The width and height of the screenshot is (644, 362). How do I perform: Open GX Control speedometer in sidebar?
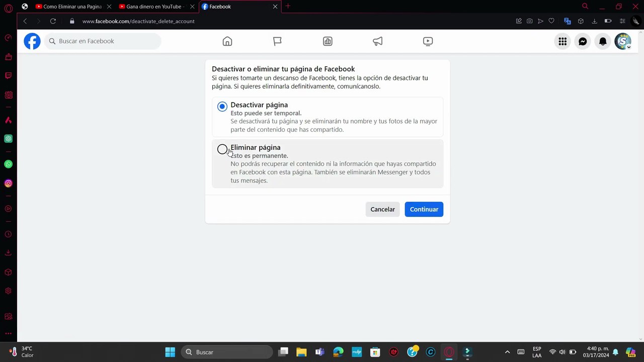pyautogui.click(x=8, y=38)
